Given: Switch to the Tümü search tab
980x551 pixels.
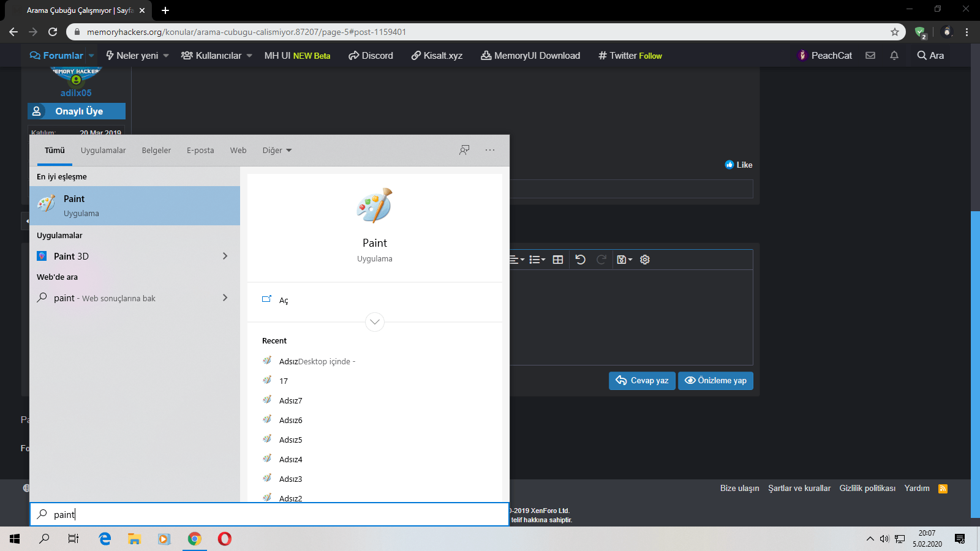Looking at the screenshot, I should pyautogui.click(x=55, y=150).
